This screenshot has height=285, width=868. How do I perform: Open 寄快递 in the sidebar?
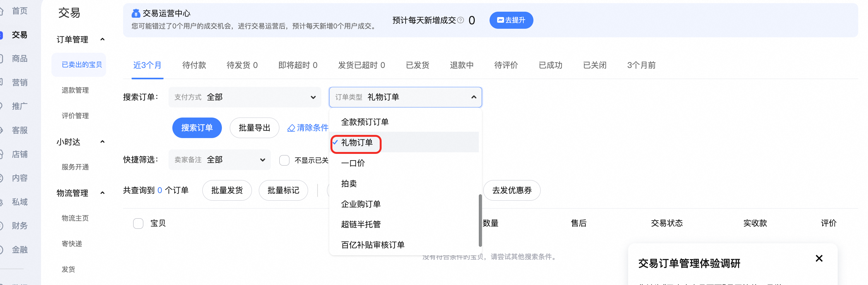coord(72,244)
